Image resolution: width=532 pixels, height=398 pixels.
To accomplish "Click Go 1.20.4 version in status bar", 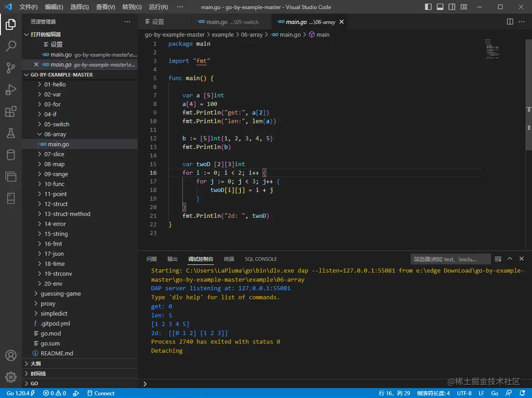I will coord(21,393).
